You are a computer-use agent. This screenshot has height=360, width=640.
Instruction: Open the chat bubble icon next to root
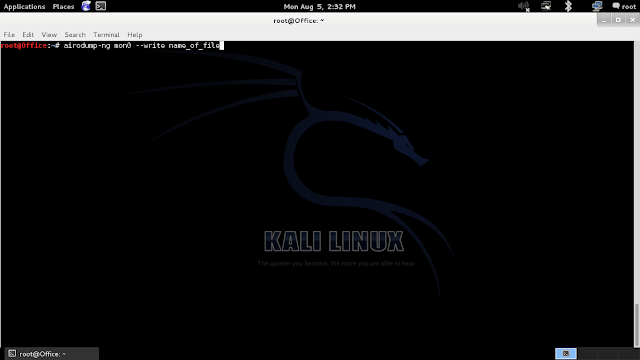click(616, 6)
